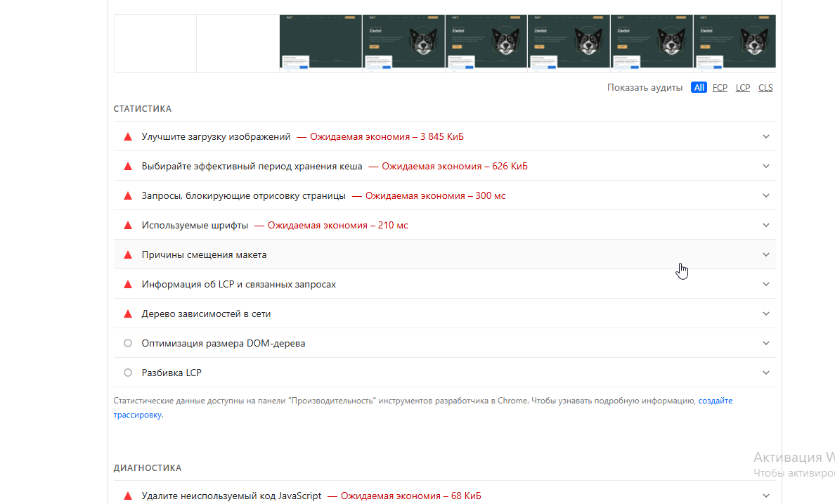Open the 'создайте трассировку' link
835x504 pixels.
pyautogui.click(x=716, y=401)
